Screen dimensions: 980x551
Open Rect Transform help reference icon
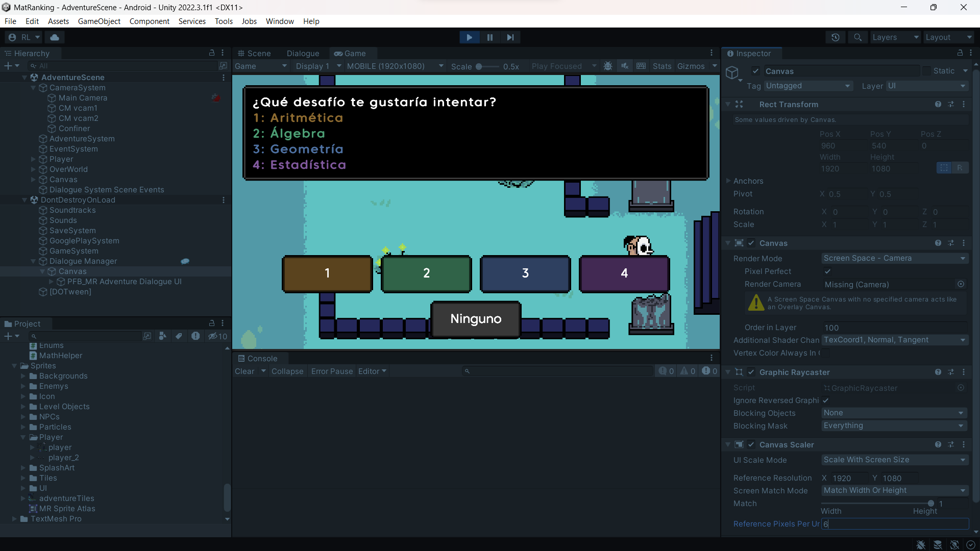tap(938, 104)
